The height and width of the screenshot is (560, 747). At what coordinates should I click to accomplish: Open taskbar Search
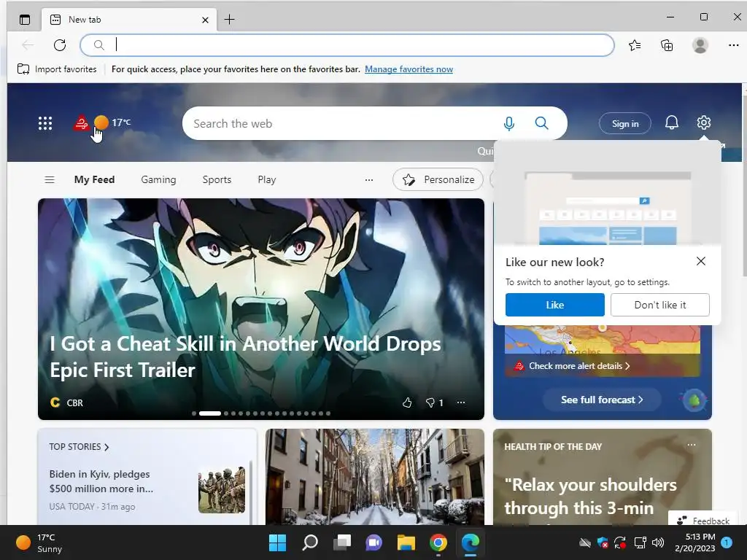pos(310,542)
